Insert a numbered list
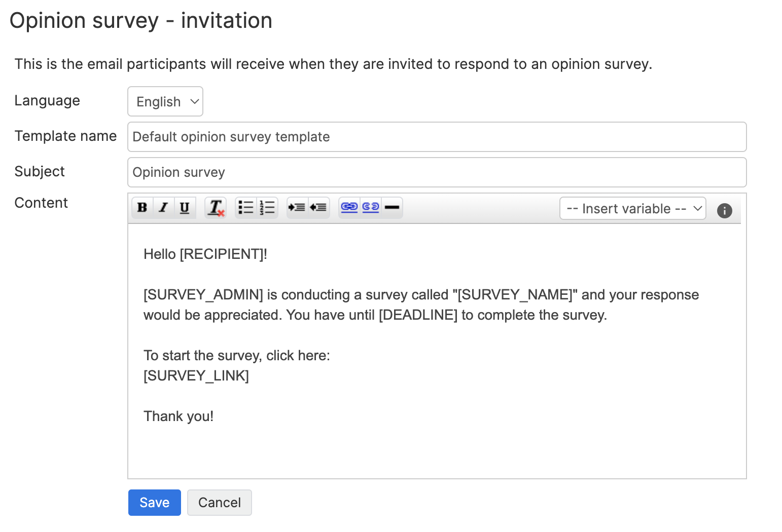Screen dimensions: 782x532 click(x=267, y=207)
